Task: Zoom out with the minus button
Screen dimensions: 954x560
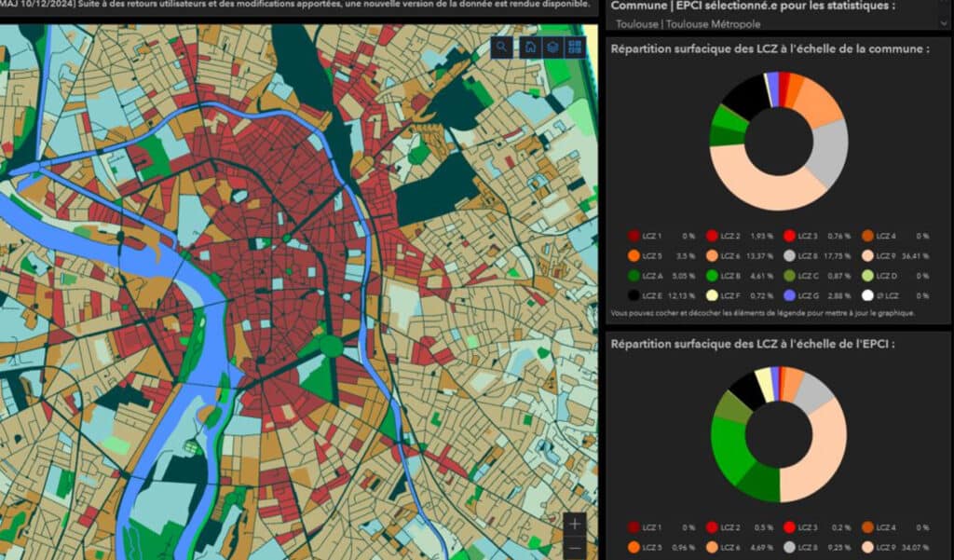Action: click(575, 548)
